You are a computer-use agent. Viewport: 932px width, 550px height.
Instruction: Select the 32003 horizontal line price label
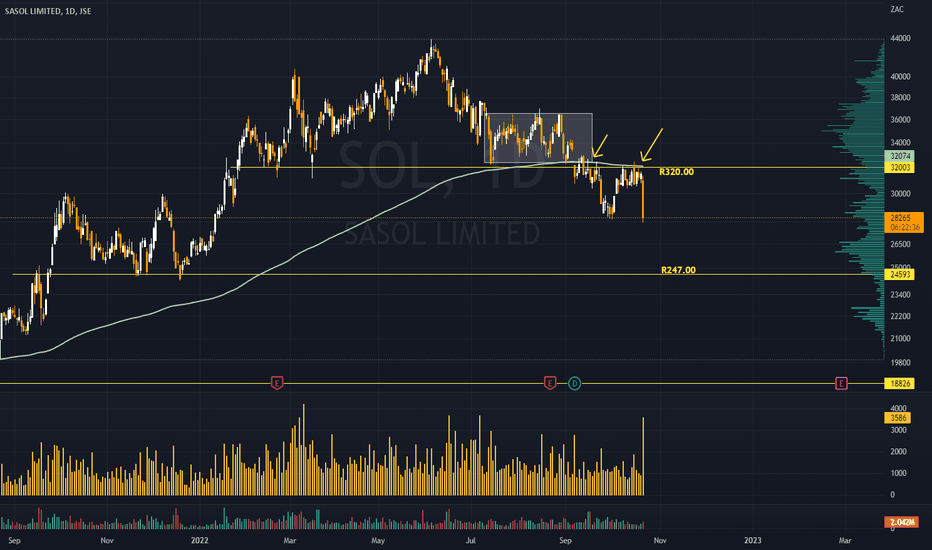click(900, 168)
